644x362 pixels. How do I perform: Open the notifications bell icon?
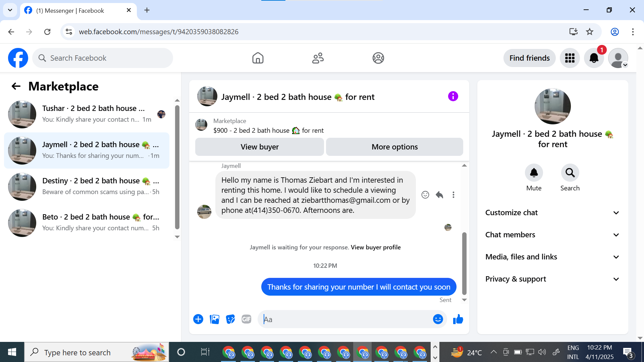coord(594,58)
